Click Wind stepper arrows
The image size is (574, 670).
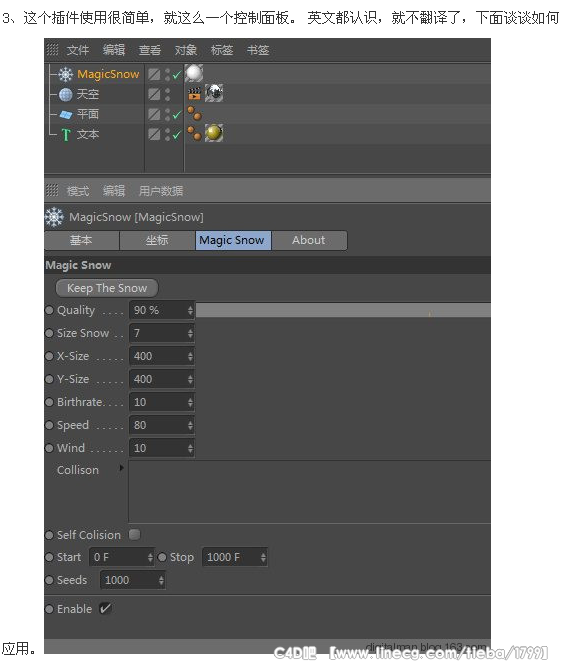click(x=190, y=449)
